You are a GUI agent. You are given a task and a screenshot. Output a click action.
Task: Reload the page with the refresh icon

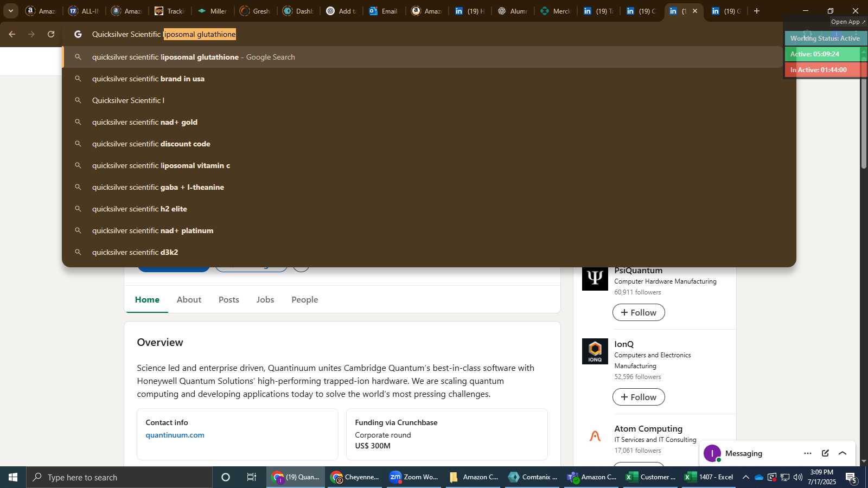tap(51, 34)
